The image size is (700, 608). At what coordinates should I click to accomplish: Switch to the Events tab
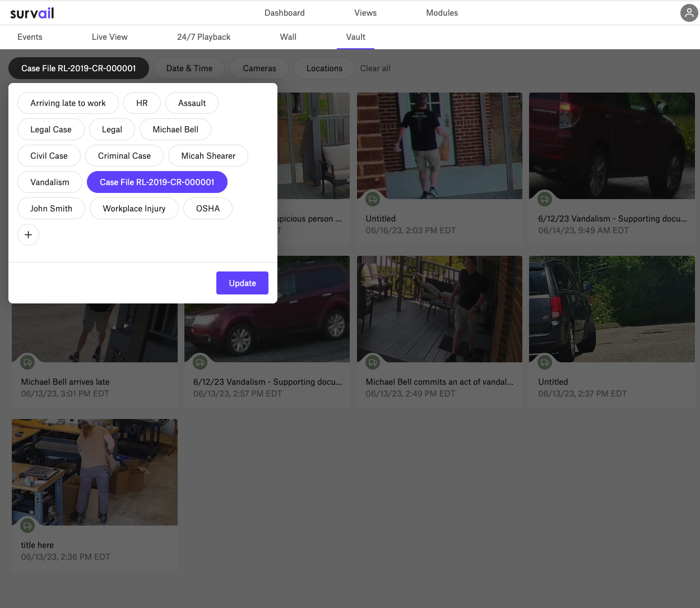30,37
